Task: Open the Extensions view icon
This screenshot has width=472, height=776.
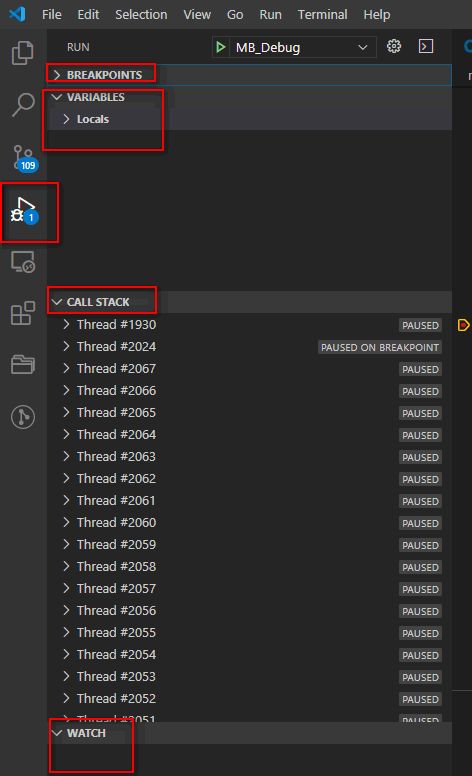Action: coord(23,313)
